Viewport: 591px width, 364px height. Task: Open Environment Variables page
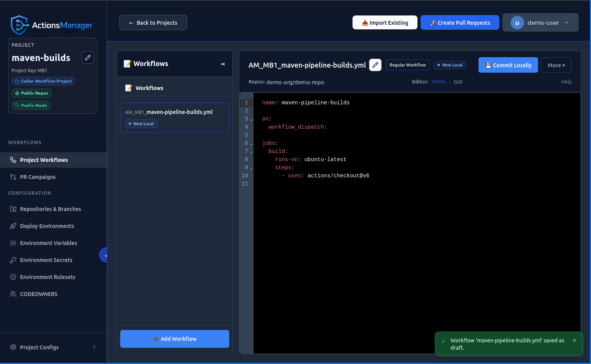(53, 243)
